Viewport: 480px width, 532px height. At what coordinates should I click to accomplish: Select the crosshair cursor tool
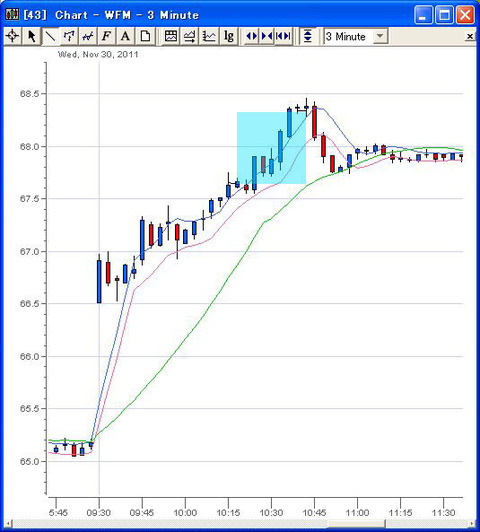click(x=13, y=36)
